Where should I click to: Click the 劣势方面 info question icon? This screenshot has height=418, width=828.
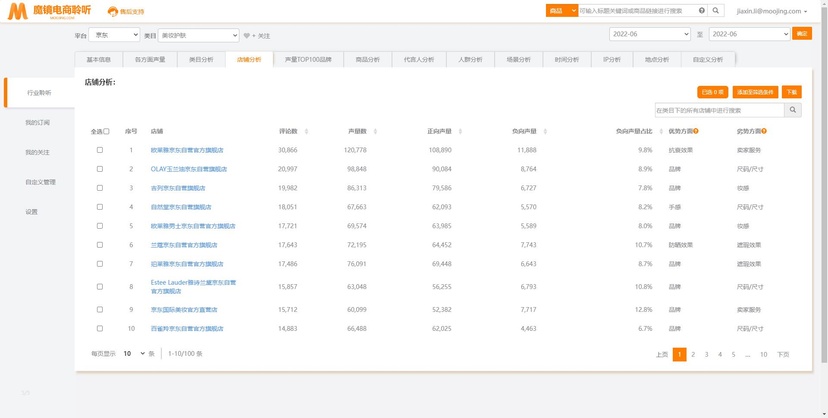tap(764, 131)
